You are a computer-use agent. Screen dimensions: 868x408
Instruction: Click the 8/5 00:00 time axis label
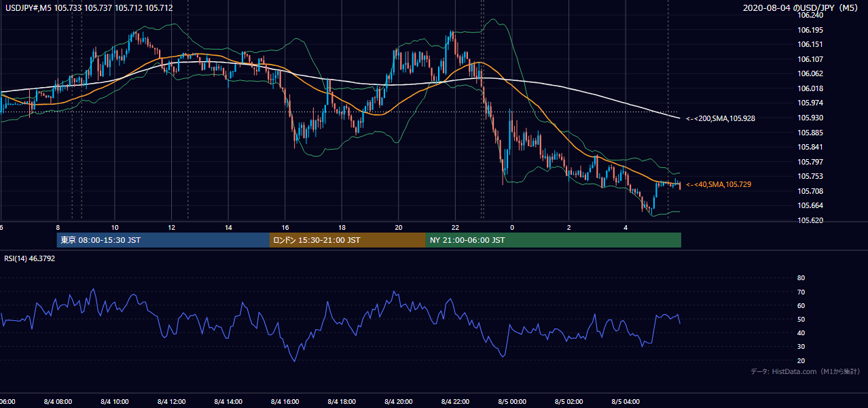click(511, 401)
